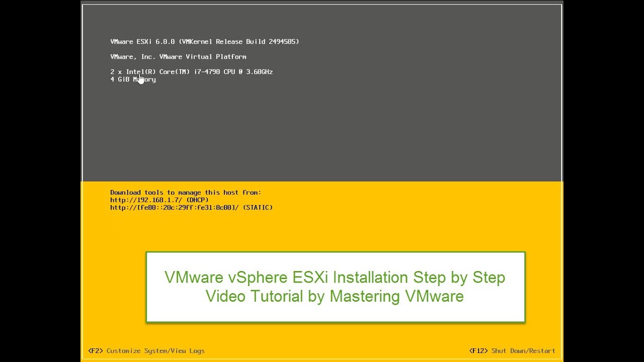
Task: Click the VMware Virtual Platform line
Action: click(178, 57)
